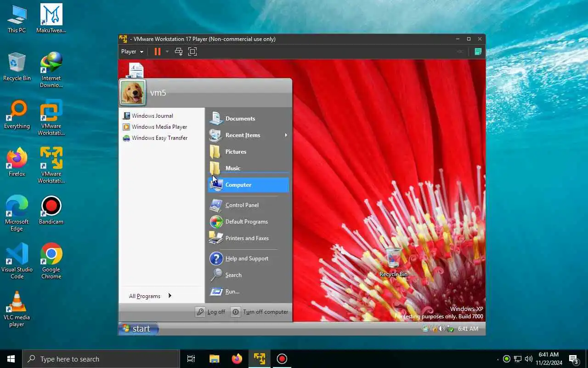This screenshot has width=588, height=368.
Task: Select VLC media player desktop icon
Action: [17, 310]
